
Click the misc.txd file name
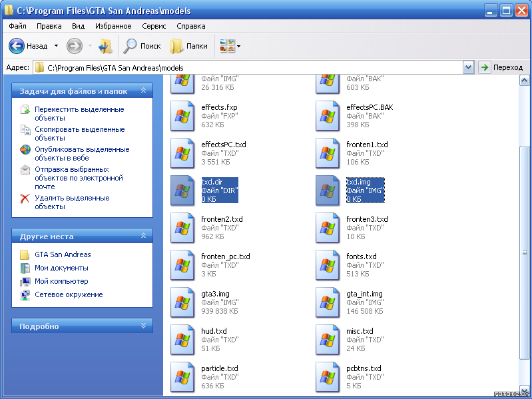click(x=360, y=331)
